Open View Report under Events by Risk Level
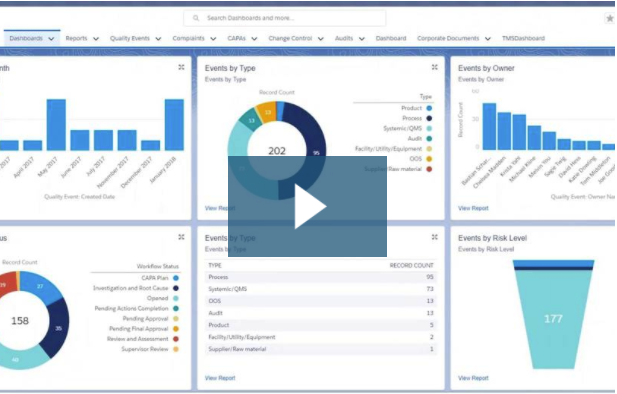This screenshot has height=394, width=617. 473,378
